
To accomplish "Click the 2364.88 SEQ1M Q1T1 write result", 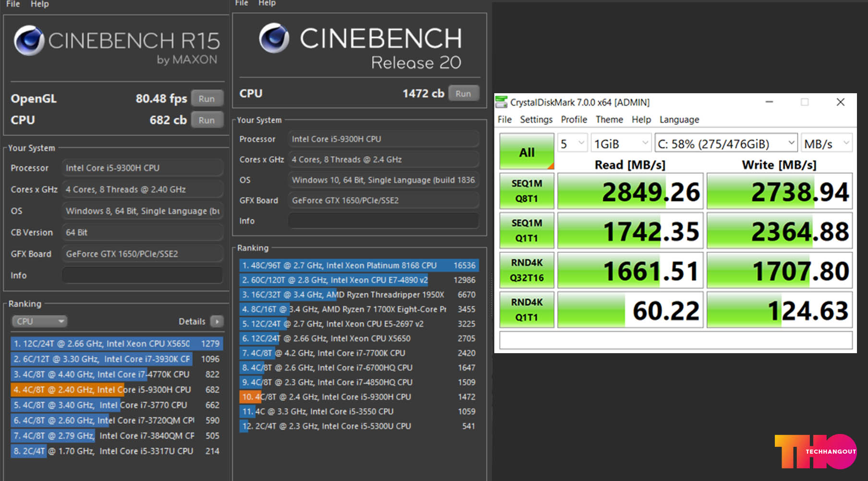I will click(780, 231).
